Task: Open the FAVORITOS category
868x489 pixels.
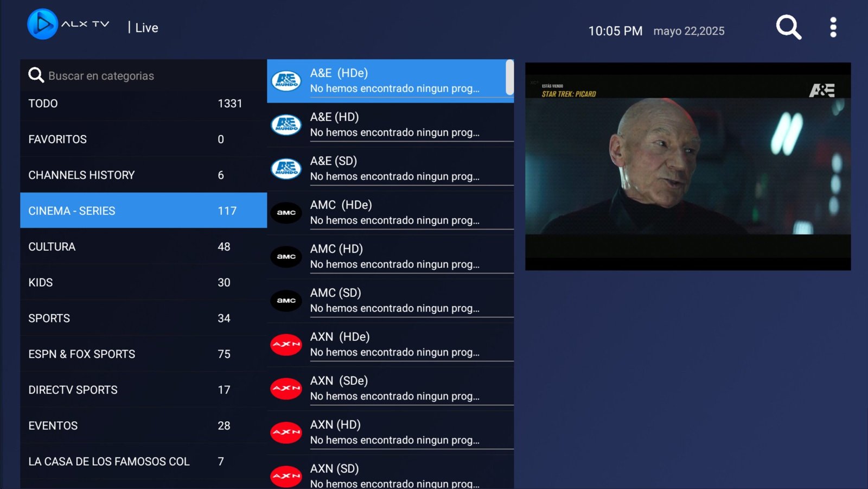Action: (144, 139)
